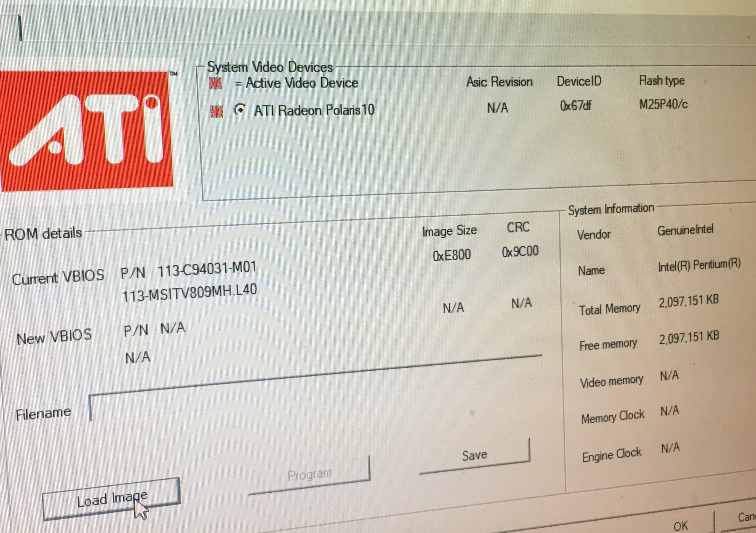
Task: Click Image Size value '0xE800'
Action: [x=452, y=255]
